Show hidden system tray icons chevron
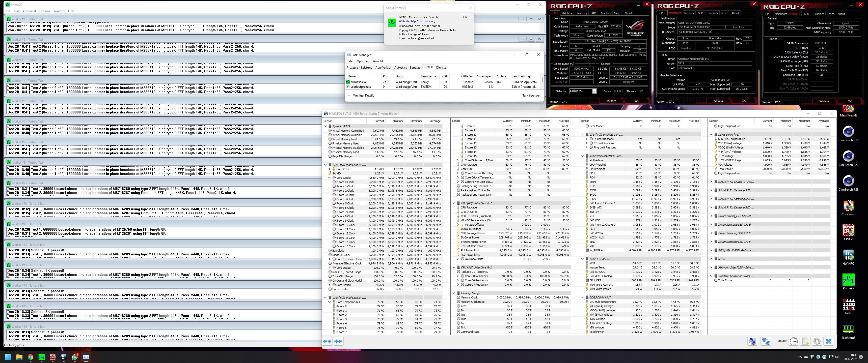Screen dimensions: 868x363 [800, 357]
